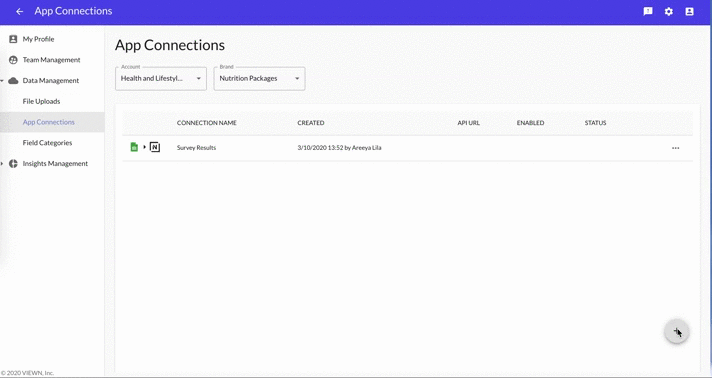The width and height of the screenshot is (712, 378).
Task: Click the Insights Management chart icon
Action: [13, 164]
